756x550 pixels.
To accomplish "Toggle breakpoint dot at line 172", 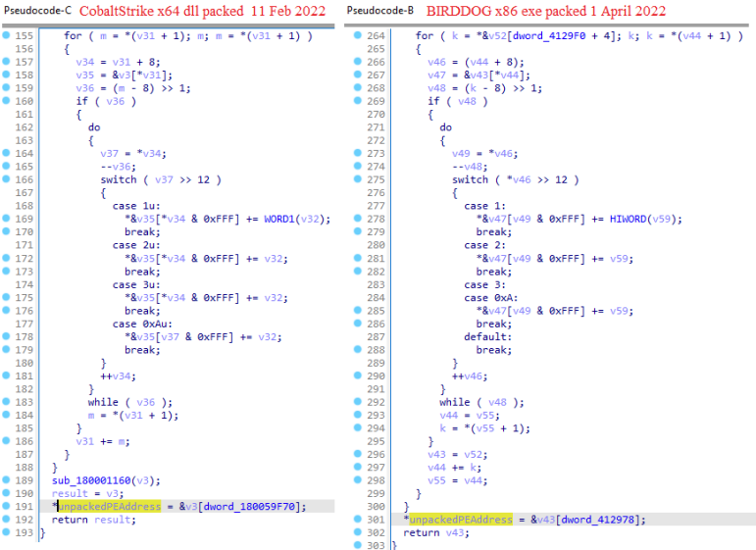I will click(6, 258).
